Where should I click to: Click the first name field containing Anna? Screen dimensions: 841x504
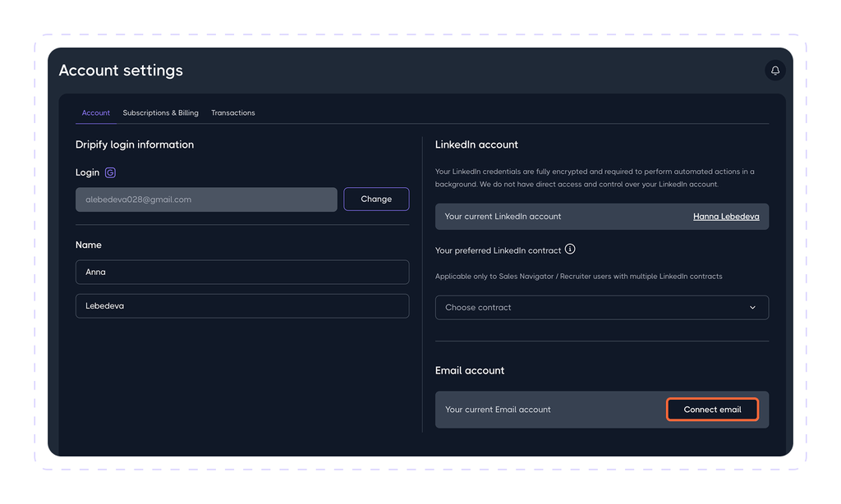pyautogui.click(x=242, y=272)
